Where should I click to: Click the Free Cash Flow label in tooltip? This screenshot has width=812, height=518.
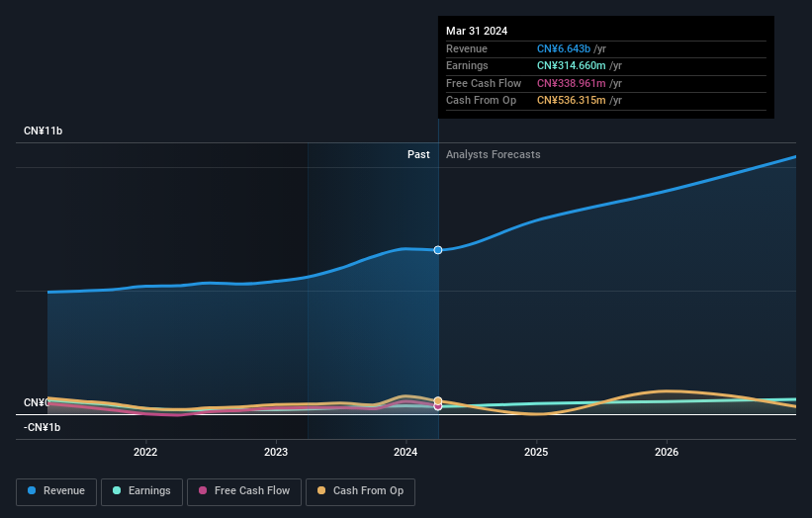coord(484,83)
